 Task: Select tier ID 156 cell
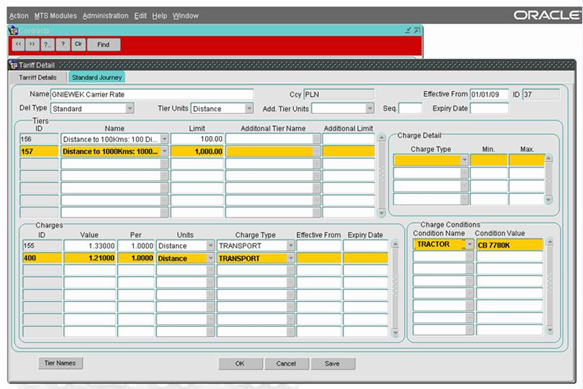(39, 139)
